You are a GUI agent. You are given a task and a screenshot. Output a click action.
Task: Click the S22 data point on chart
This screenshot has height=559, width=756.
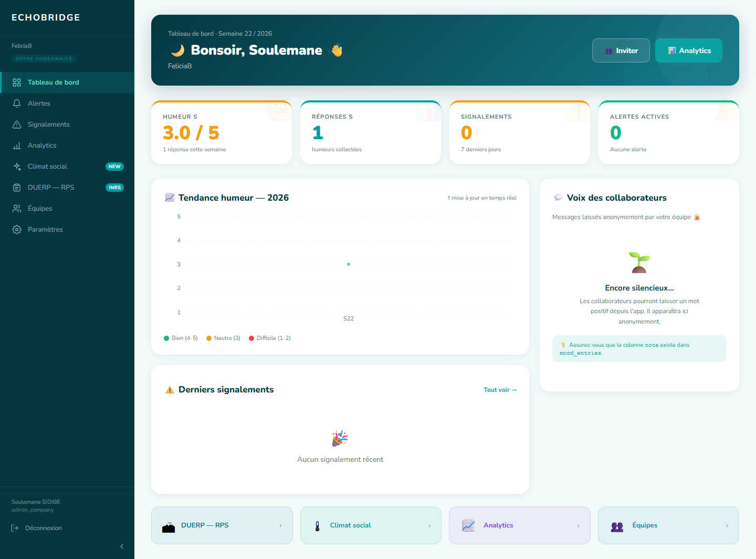(349, 264)
